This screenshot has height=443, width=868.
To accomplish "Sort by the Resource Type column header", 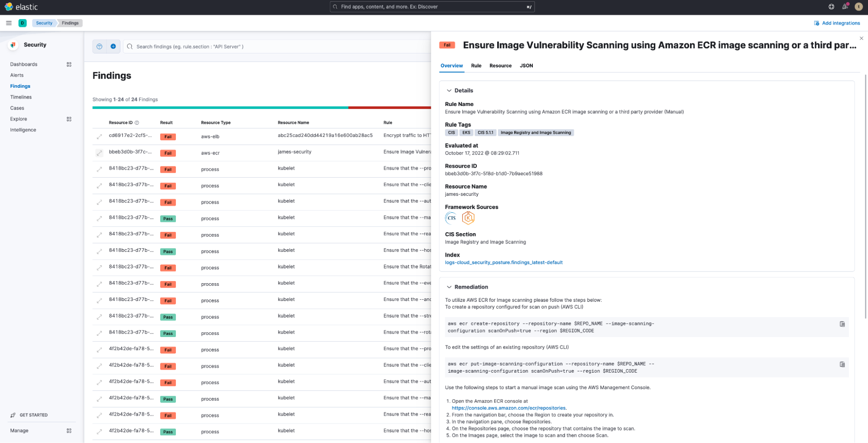I will point(216,123).
